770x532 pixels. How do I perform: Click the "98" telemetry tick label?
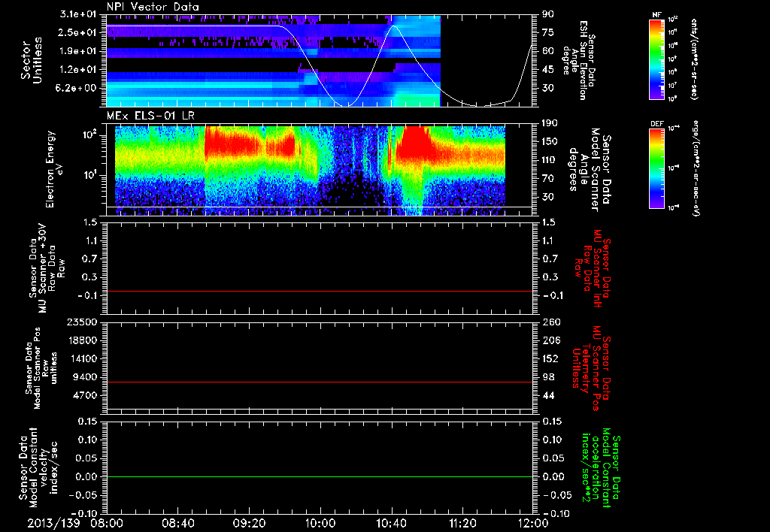pos(548,377)
